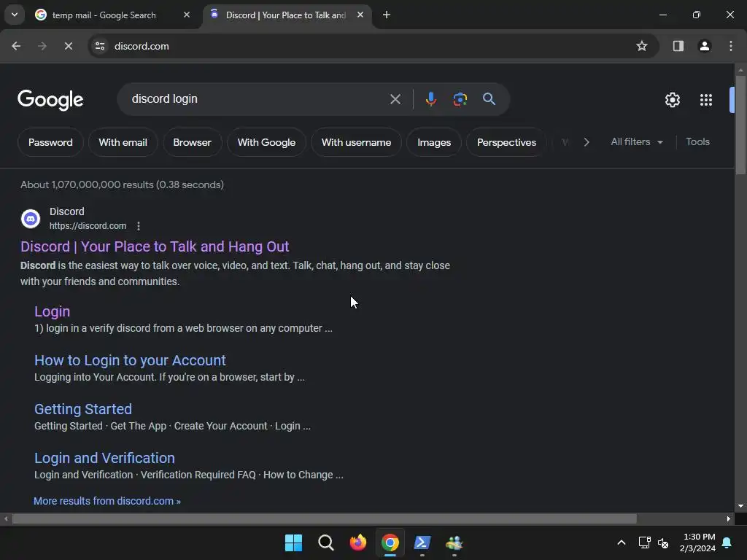Screen dimensions: 747x560
Task: Open the search Tools options
Action: coord(697,142)
